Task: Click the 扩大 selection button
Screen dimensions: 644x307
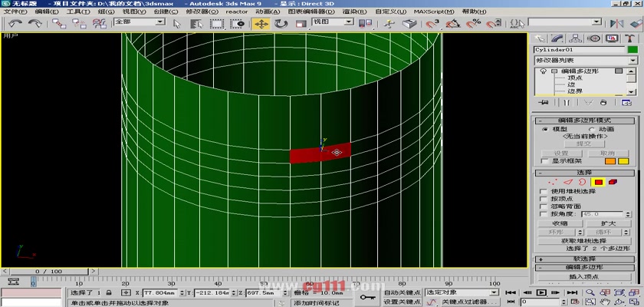Action: pos(608,223)
